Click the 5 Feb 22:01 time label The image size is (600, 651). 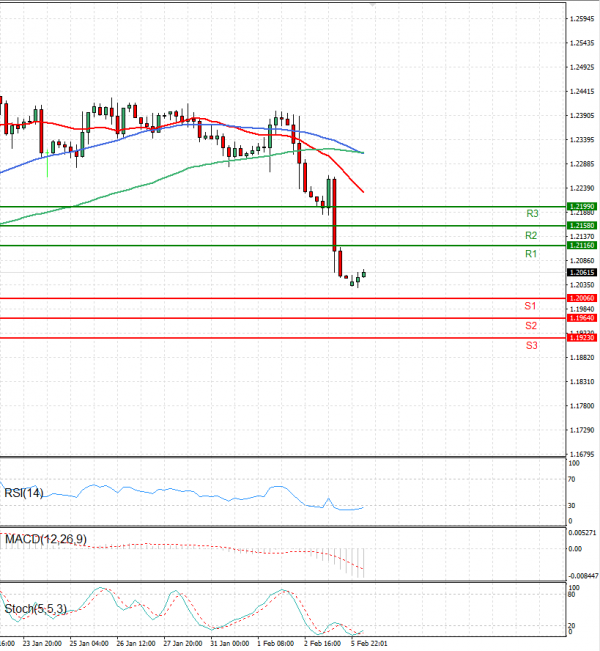click(369, 644)
